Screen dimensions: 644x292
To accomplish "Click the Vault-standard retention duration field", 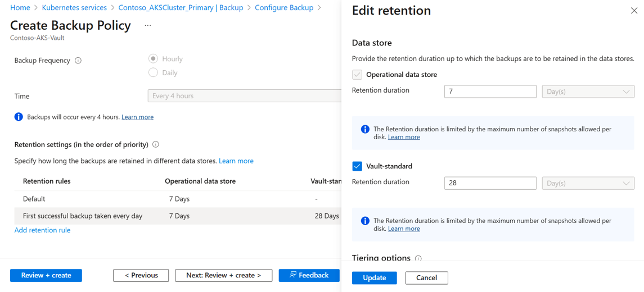I will [490, 183].
